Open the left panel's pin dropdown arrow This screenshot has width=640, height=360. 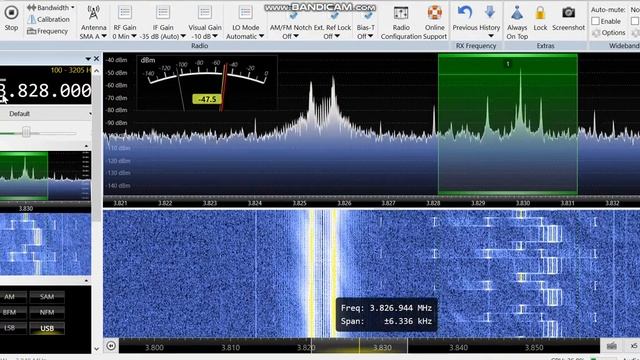point(88,59)
